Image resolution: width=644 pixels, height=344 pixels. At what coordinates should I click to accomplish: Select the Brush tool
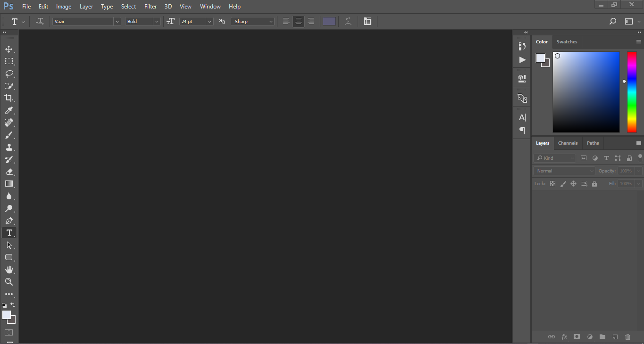[x=8, y=135]
